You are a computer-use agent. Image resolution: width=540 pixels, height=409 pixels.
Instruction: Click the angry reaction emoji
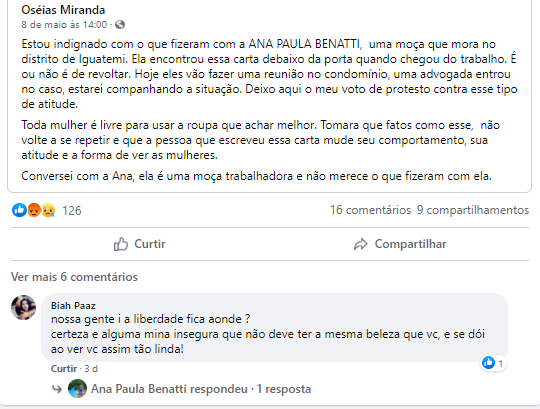34,210
